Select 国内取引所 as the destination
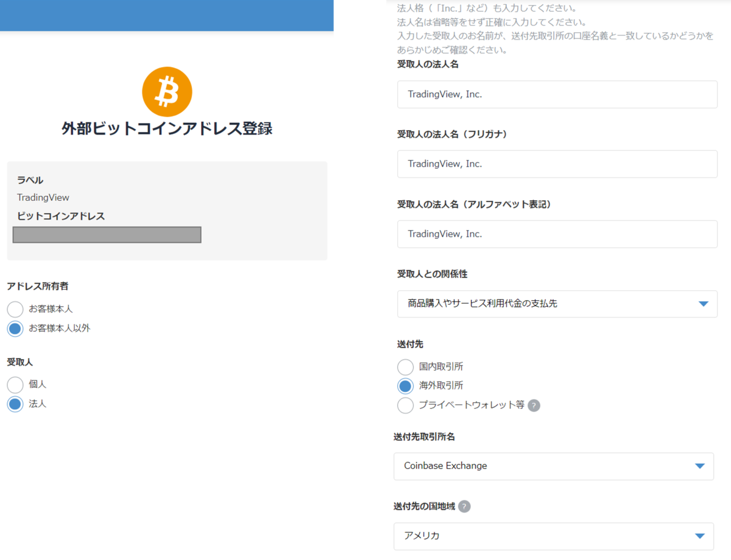Viewport: 731px width, 560px height. pos(406,366)
